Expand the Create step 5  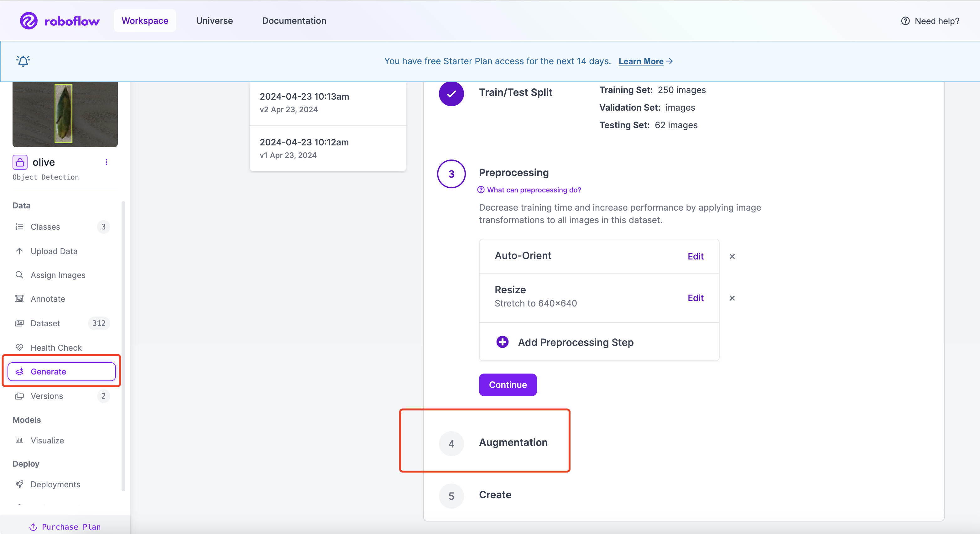495,495
